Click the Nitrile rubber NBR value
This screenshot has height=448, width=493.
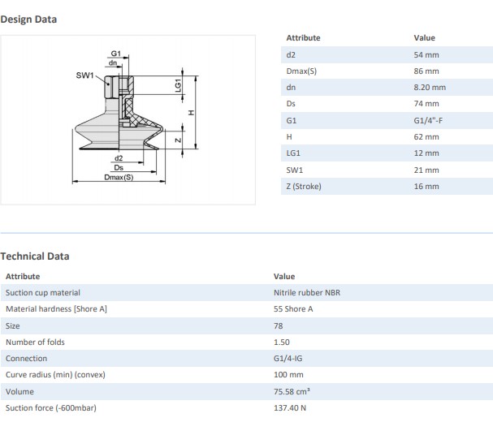pos(307,292)
